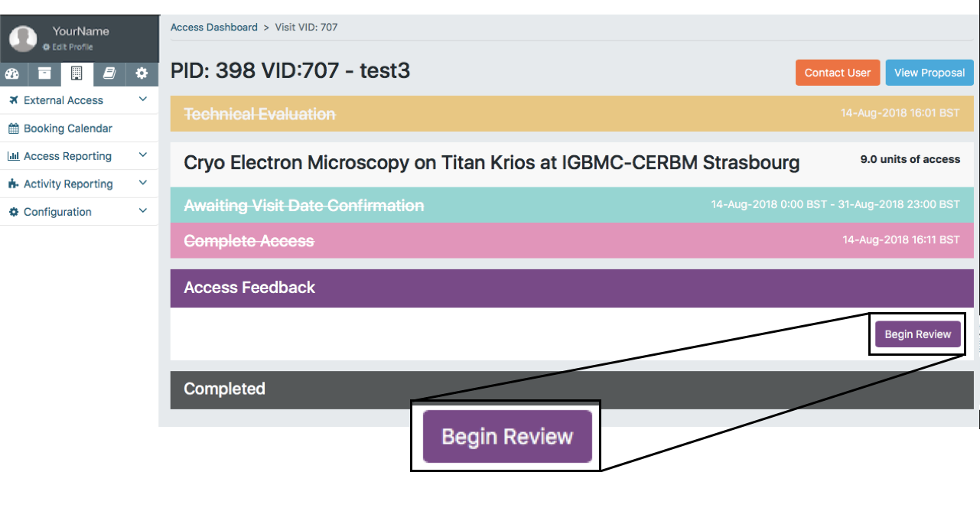This screenshot has width=980, height=508.
Task: Expand the Access Reporting chevron
Action: coord(143,155)
